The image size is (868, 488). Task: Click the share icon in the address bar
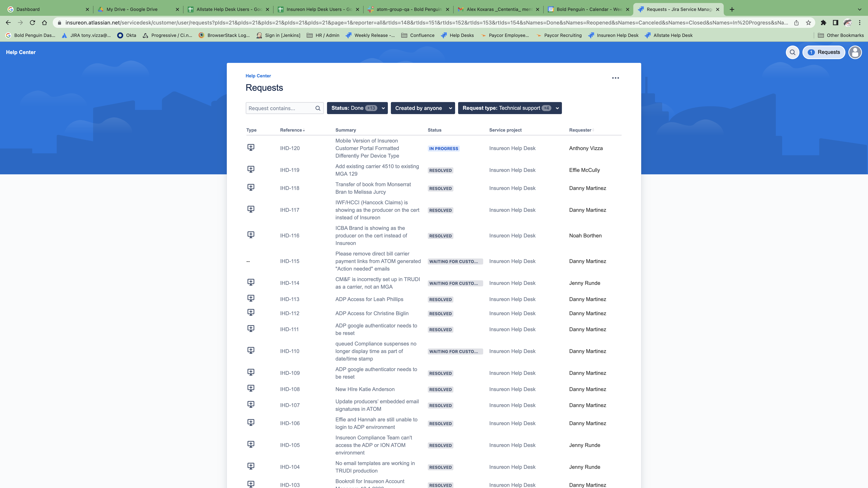(796, 23)
